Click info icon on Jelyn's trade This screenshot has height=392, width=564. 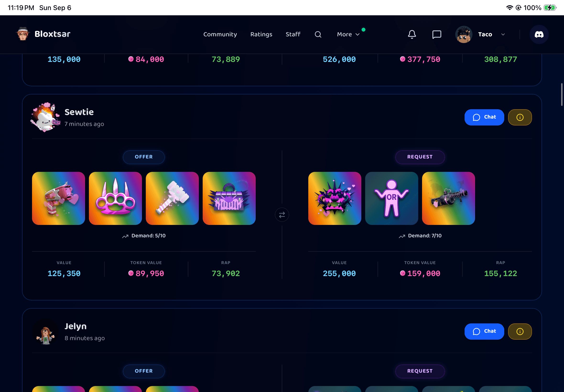pyautogui.click(x=520, y=331)
